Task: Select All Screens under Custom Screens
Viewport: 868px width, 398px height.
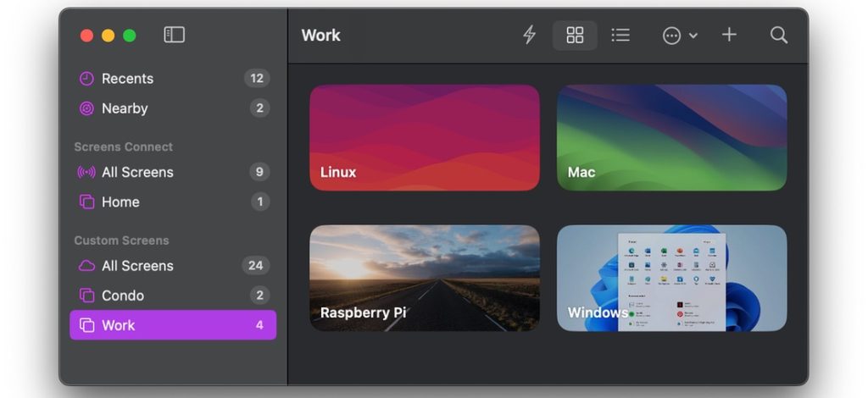Action: pos(137,265)
